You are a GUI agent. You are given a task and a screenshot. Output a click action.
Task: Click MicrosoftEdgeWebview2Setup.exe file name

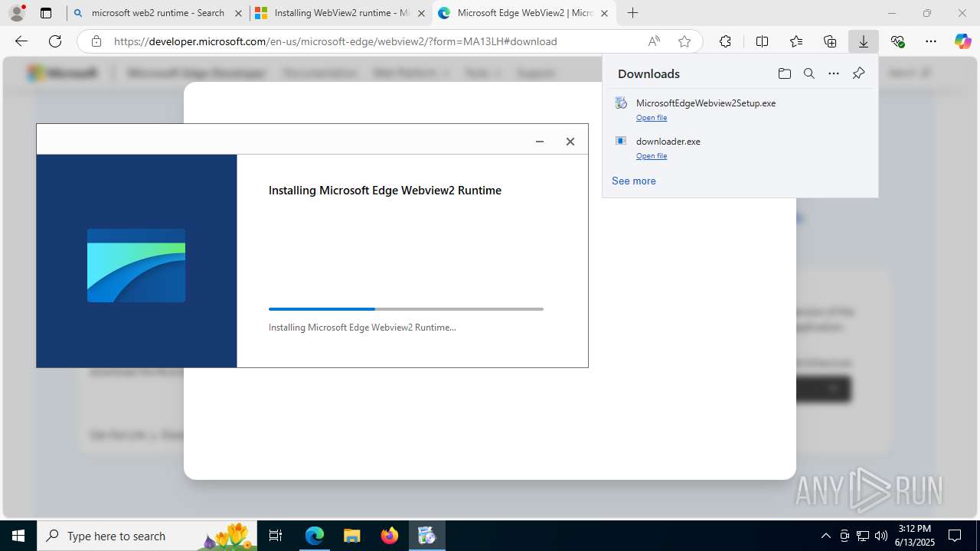pos(706,103)
